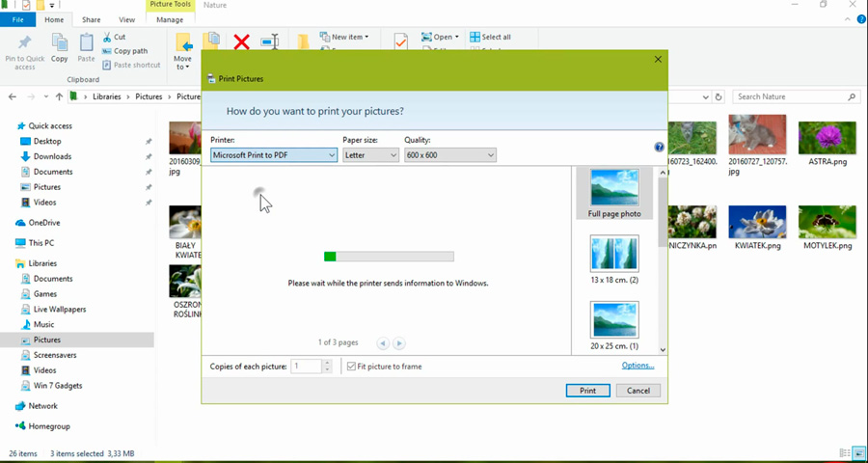This screenshot has height=463, width=868.
Task: Expand the address bar history dropdown
Action: tap(706, 96)
